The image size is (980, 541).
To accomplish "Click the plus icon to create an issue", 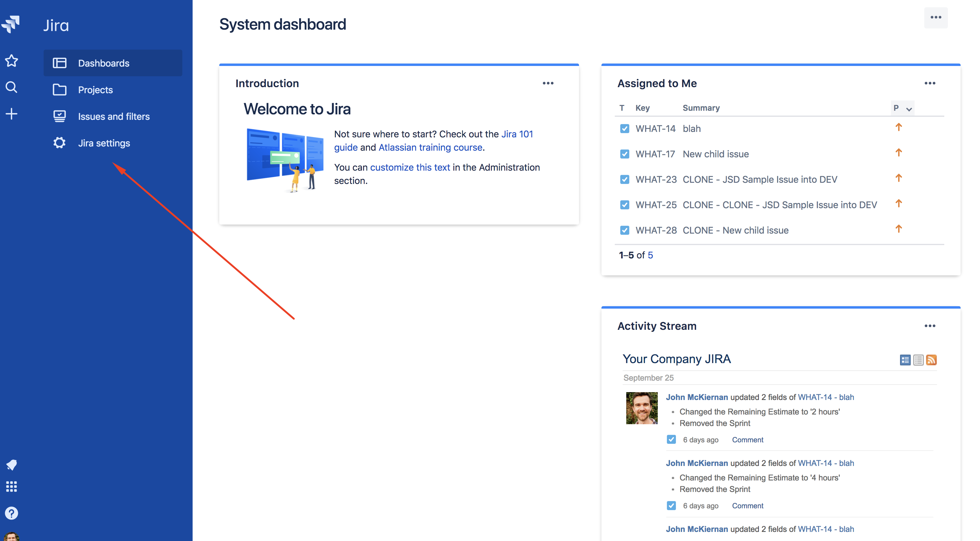I will coord(12,113).
